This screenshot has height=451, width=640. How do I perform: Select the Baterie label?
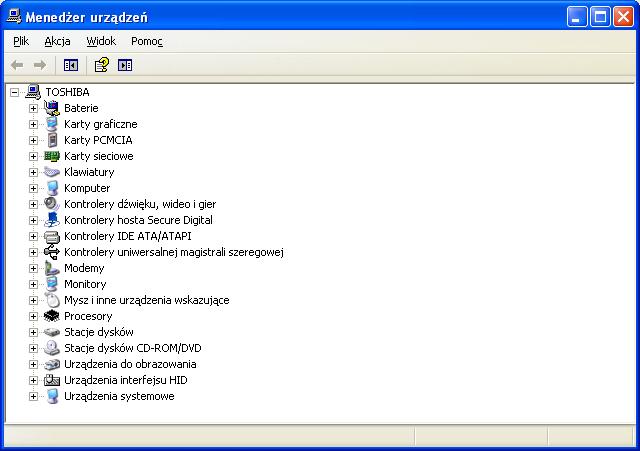pos(81,108)
